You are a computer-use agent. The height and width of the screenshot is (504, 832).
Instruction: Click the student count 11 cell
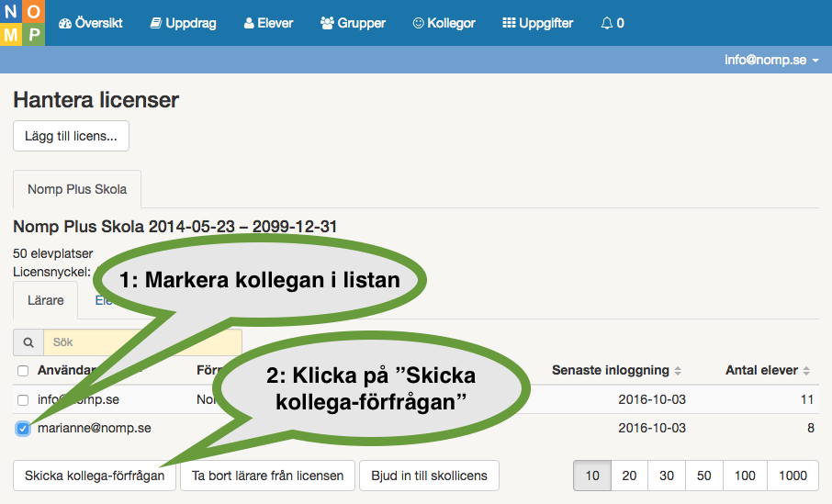click(x=807, y=399)
